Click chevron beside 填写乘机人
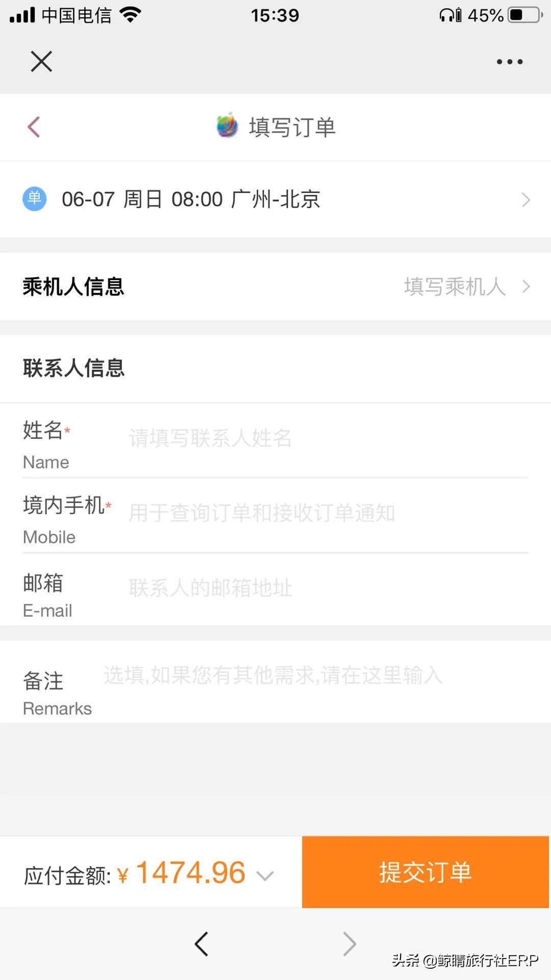 526,287
